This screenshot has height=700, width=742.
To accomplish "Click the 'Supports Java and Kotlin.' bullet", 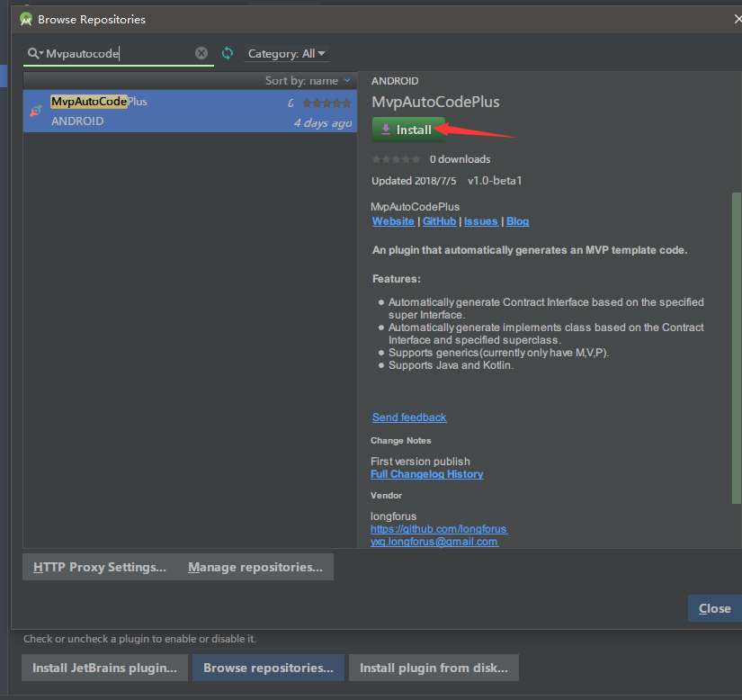I will click(x=451, y=365).
